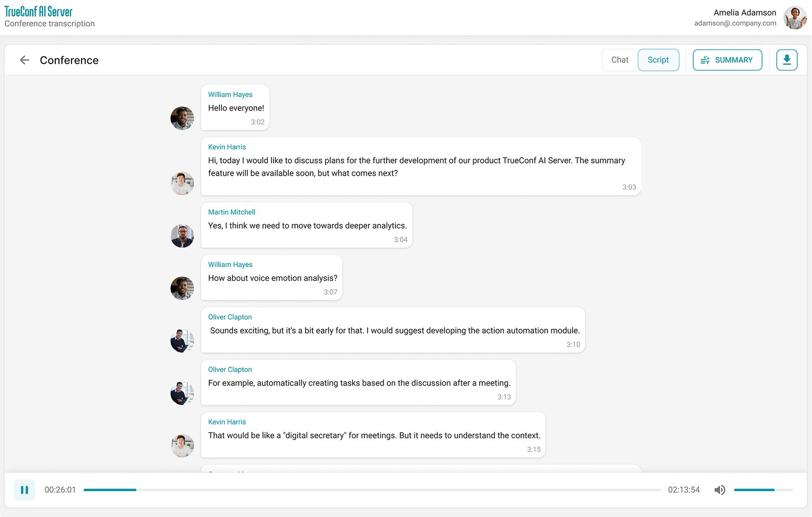
Task: Click Kevin Harris' avatar at 3:03 message
Action: (182, 184)
